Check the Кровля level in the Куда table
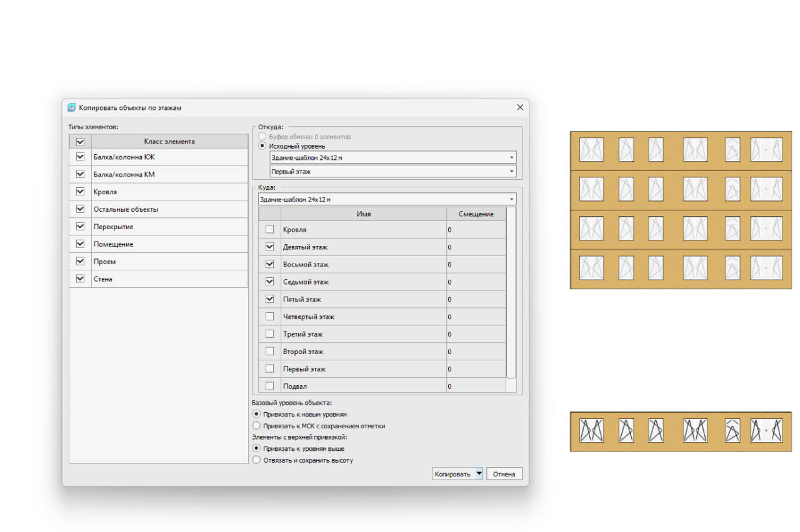Screen dimensions: 800x532 point(270,230)
